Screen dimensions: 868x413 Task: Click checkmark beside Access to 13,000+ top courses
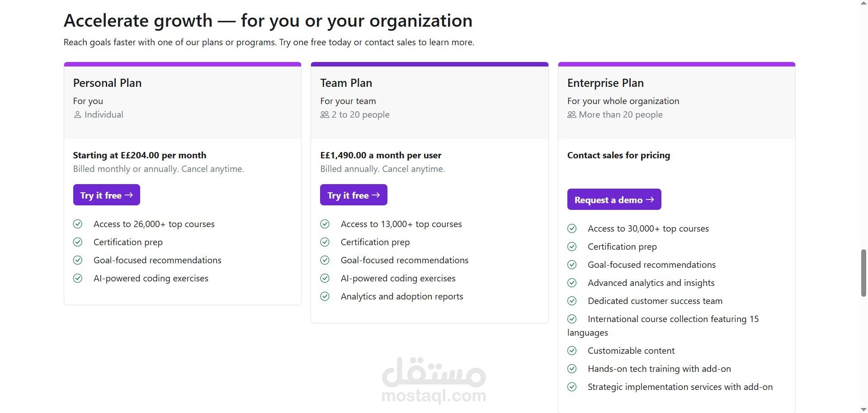[x=325, y=224]
